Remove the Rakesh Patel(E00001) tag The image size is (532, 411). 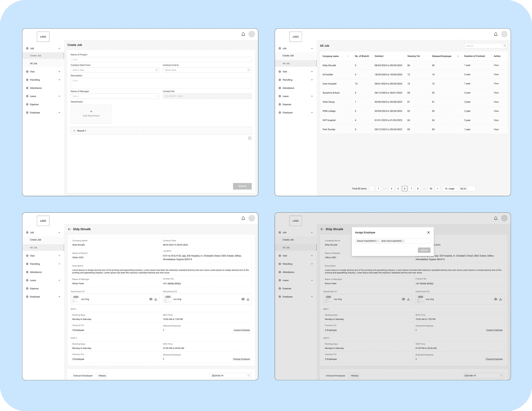(x=378, y=241)
